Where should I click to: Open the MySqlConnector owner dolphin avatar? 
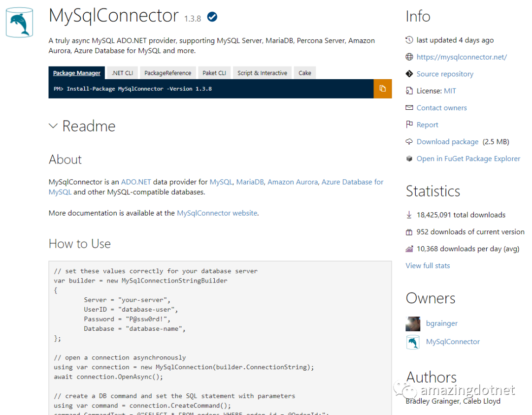413,342
